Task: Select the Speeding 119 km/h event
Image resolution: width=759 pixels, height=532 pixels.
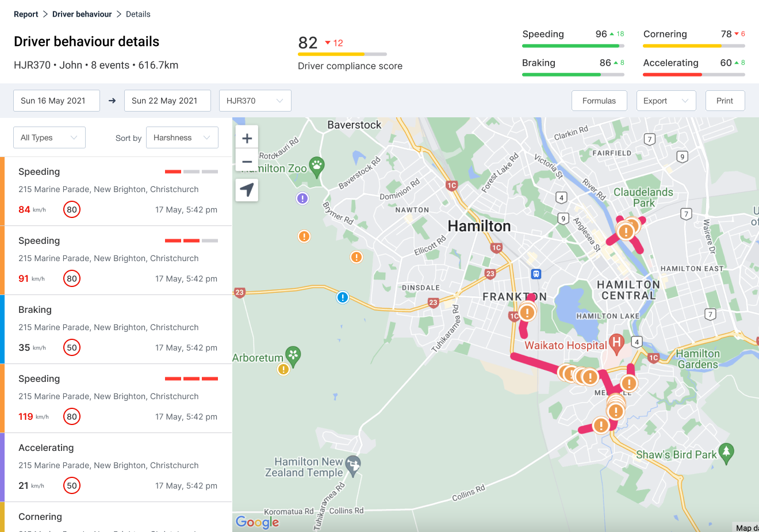Action: coord(116,399)
